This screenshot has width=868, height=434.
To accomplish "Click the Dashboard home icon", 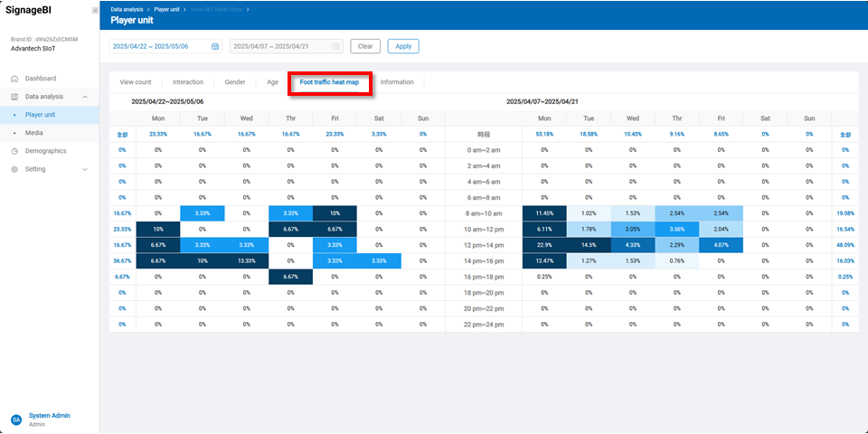I will tap(14, 79).
